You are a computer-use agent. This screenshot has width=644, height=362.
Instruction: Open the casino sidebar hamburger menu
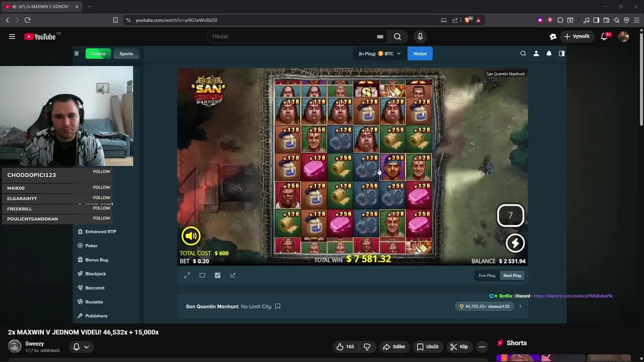[76, 54]
